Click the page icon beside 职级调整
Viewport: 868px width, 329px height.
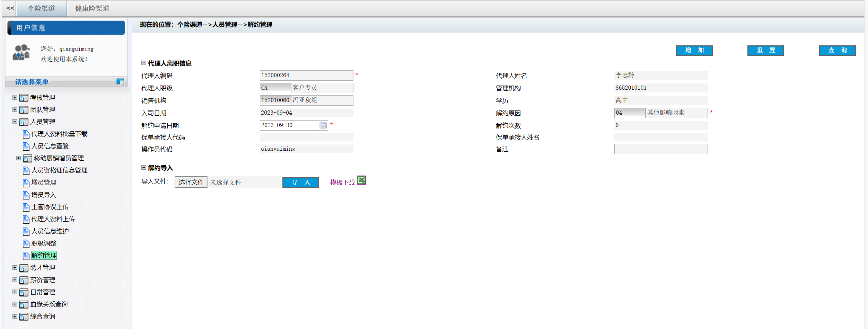[x=26, y=243]
